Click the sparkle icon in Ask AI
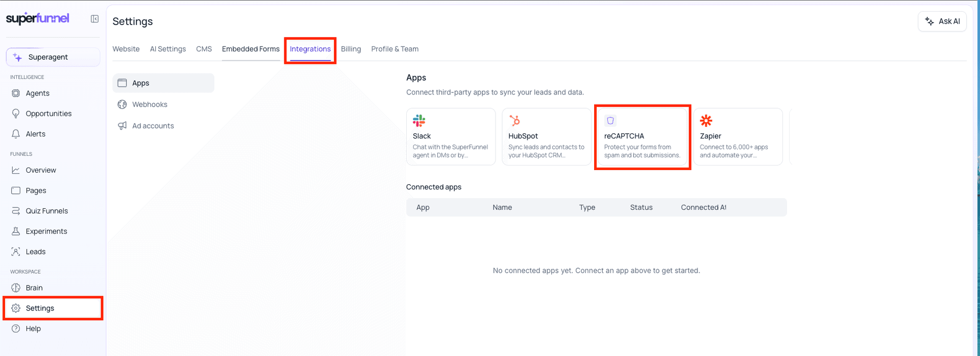The image size is (980, 356). point(929,21)
